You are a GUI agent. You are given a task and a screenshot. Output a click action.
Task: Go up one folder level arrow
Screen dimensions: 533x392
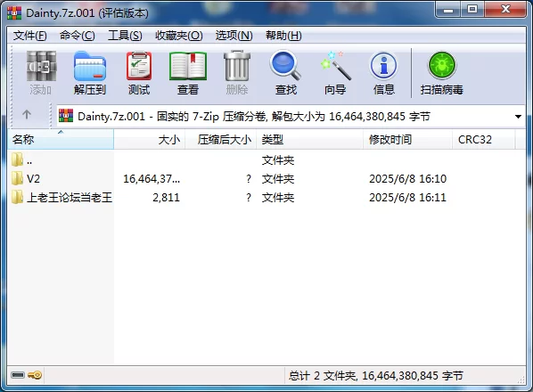click(x=27, y=114)
